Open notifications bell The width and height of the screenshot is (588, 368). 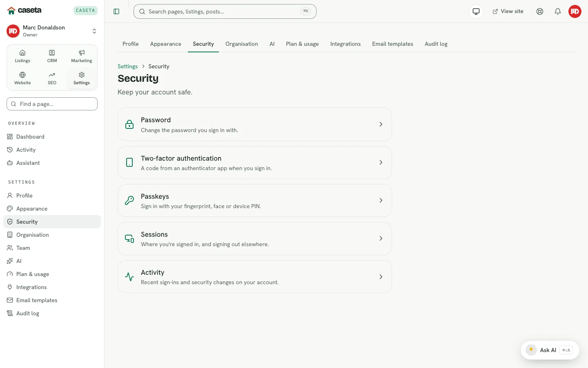coord(558,11)
